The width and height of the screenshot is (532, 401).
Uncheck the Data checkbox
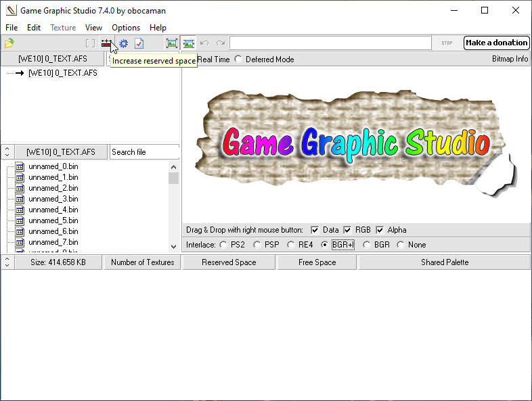(x=315, y=230)
